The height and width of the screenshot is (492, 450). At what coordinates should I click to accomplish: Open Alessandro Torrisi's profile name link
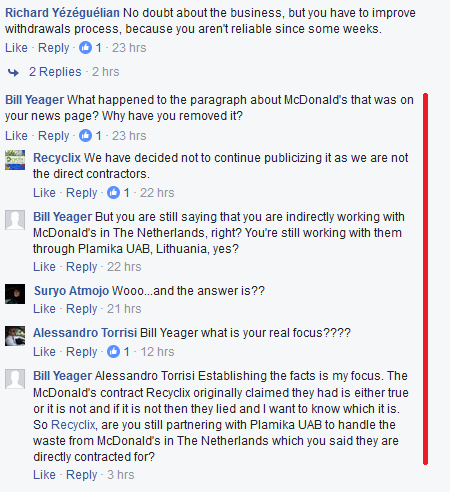pos(85,333)
